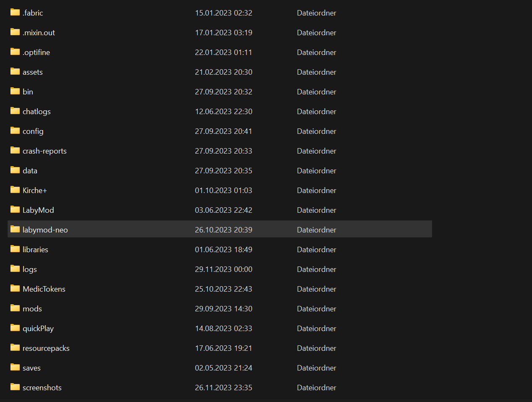The width and height of the screenshot is (532, 402).
Task: Click the .fabric folder icon
Action: [x=15, y=13]
